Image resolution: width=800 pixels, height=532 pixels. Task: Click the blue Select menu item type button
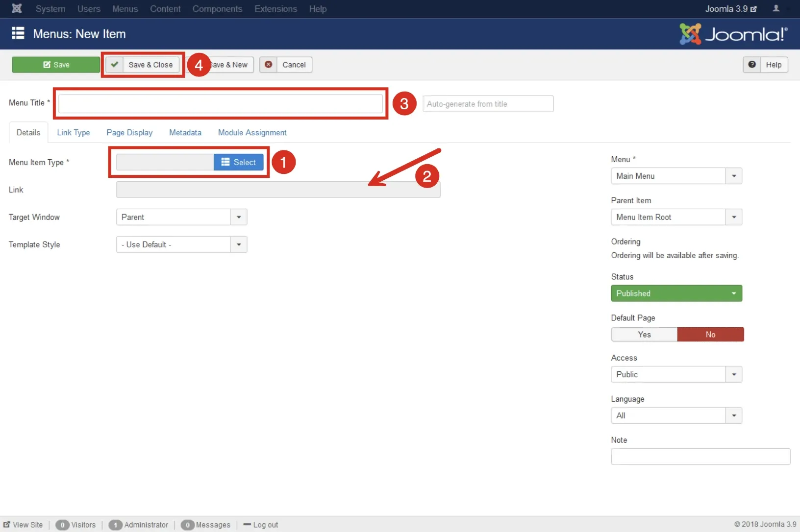(239, 162)
